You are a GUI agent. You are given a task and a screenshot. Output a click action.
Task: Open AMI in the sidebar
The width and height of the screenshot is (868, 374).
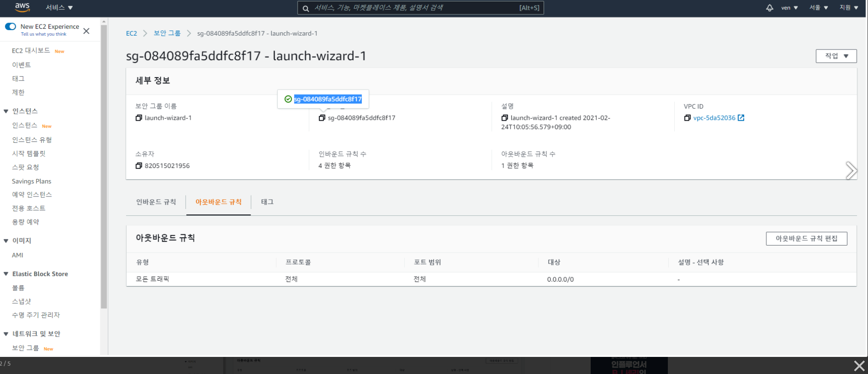(x=18, y=255)
